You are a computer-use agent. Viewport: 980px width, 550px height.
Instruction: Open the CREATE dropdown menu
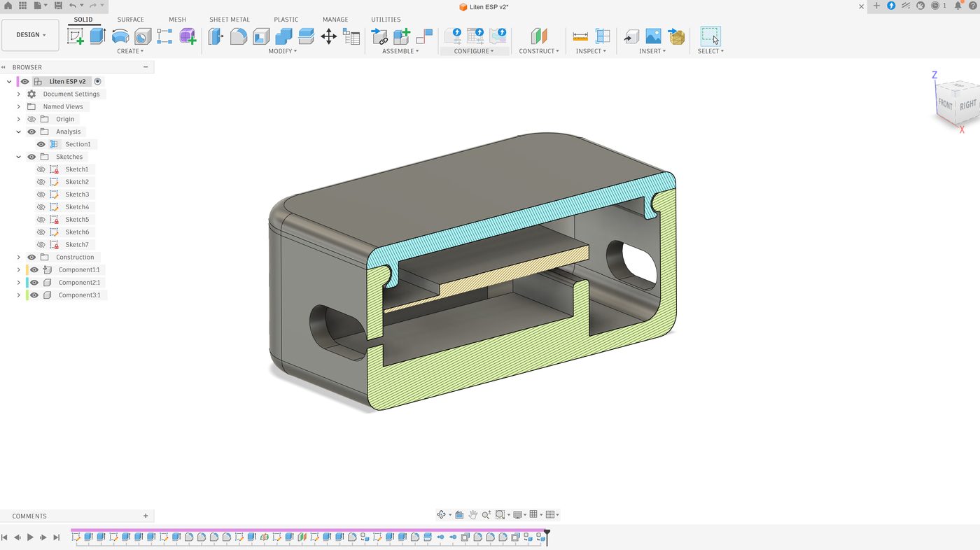tap(130, 51)
